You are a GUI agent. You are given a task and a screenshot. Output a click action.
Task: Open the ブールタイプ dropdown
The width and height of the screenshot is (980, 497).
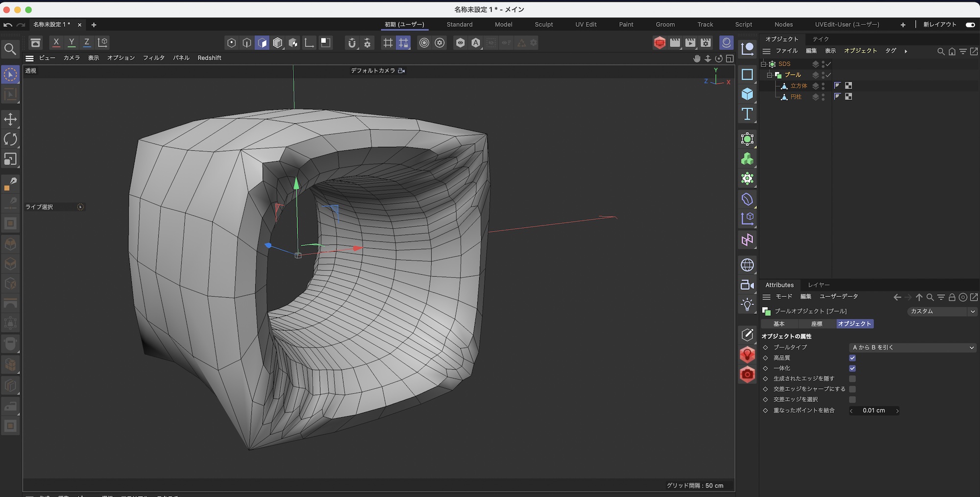912,347
